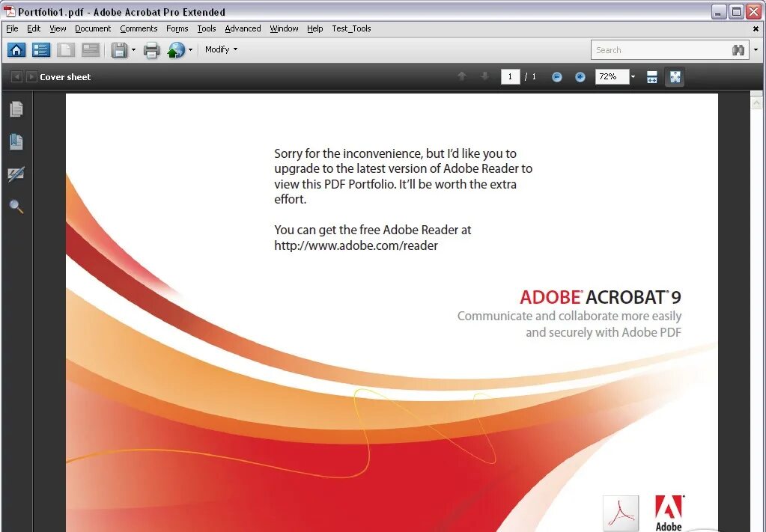
Task: Click the greyed single document preview icon
Action: point(66,50)
